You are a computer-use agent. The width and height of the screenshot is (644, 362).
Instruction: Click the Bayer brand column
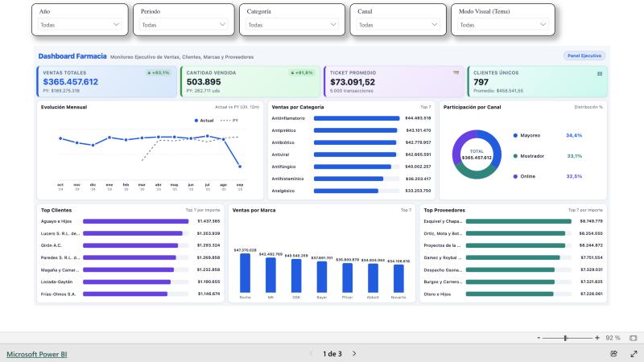[x=321, y=277]
